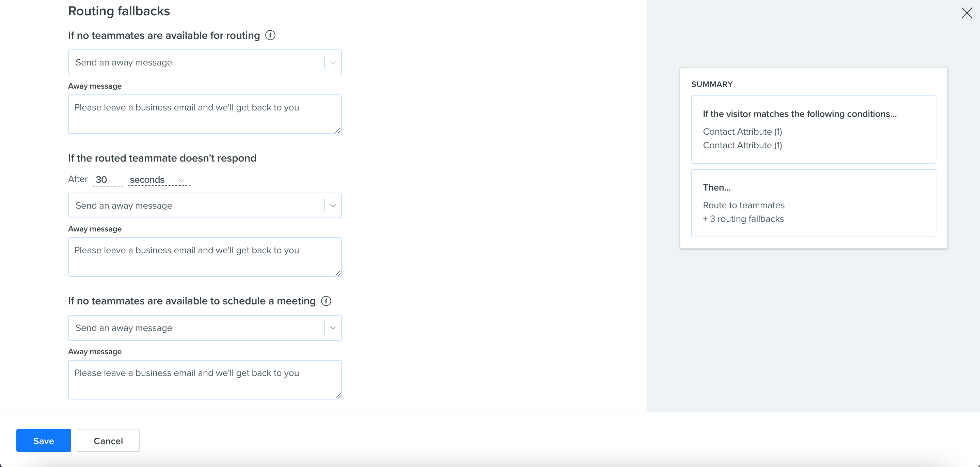Image resolution: width=980 pixels, height=467 pixels.
Task: Click resize handle of last away message box
Action: pos(338,396)
